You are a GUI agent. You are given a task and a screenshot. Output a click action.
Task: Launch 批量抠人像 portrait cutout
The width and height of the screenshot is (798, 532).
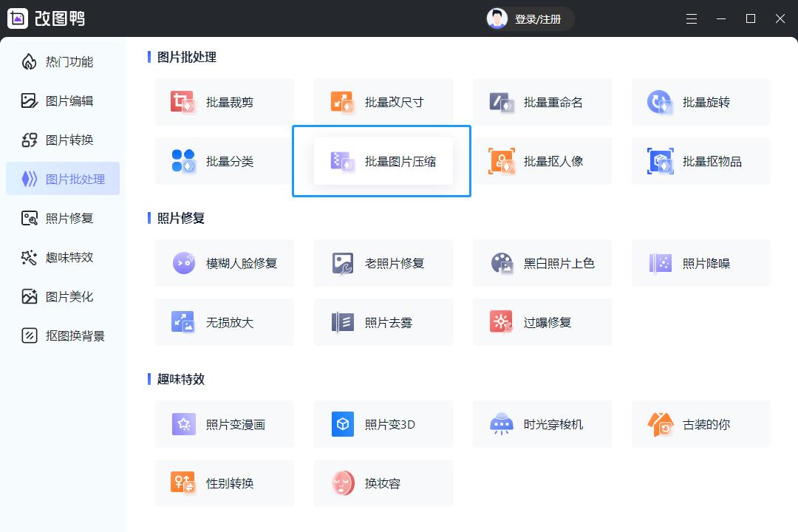click(542, 161)
